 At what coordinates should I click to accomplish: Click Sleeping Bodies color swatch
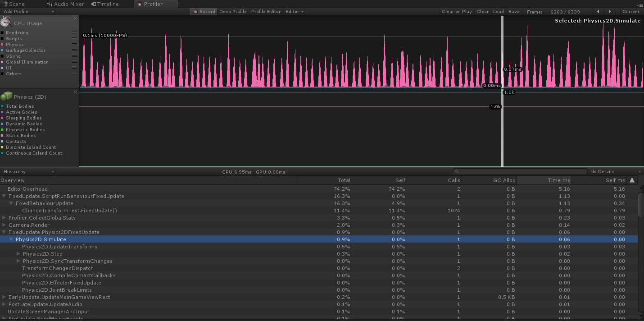tap(2, 118)
